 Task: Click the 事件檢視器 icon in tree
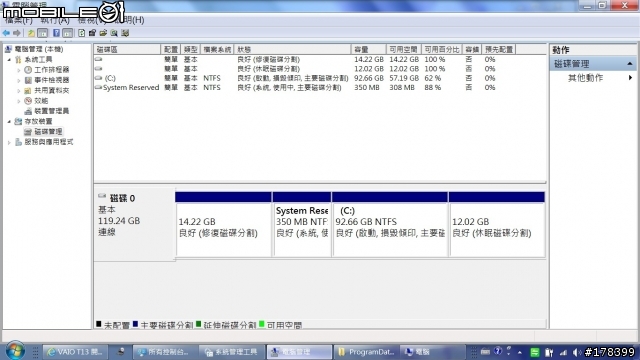click(28, 80)
